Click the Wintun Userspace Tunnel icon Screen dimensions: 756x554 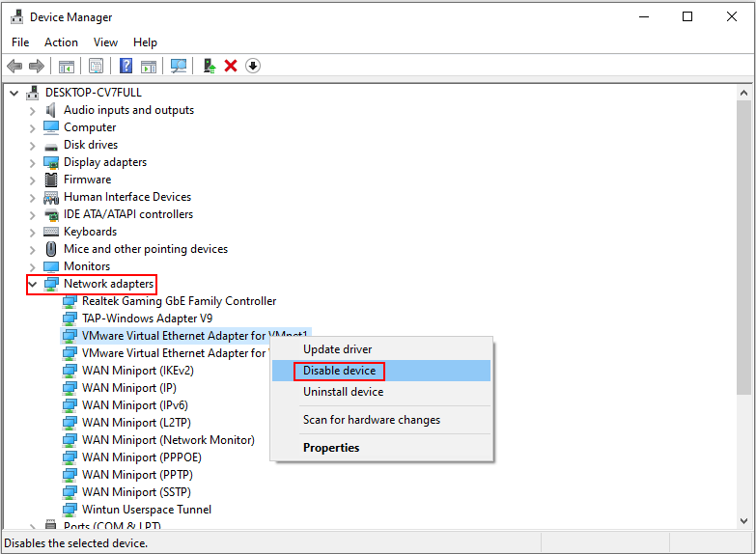coord(70,510)
